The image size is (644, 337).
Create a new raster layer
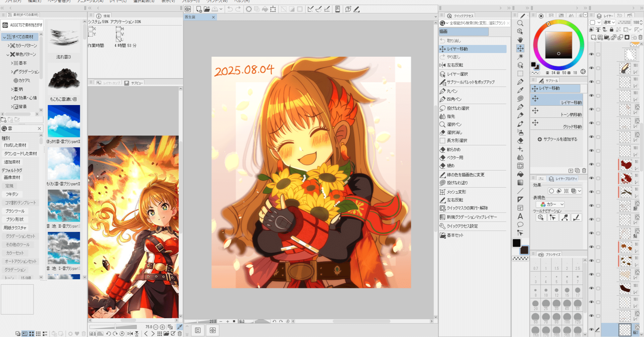(593, 37)
